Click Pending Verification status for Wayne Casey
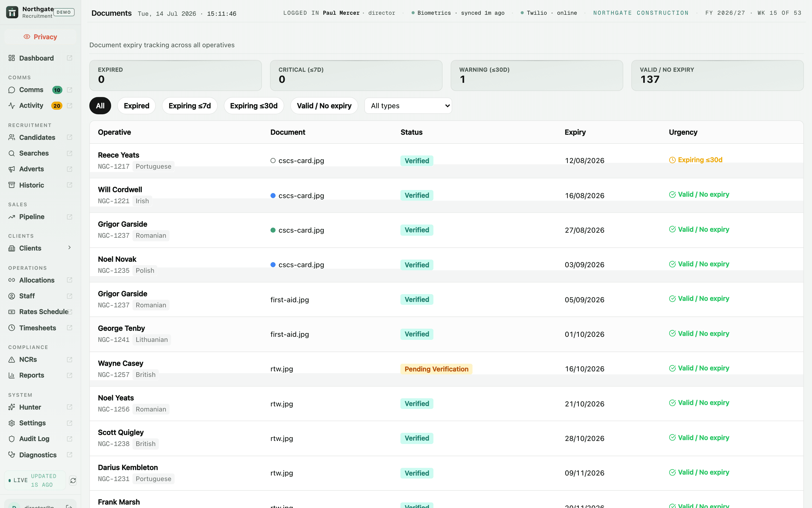This screenshot has width=812, height=508. (436, 369)
